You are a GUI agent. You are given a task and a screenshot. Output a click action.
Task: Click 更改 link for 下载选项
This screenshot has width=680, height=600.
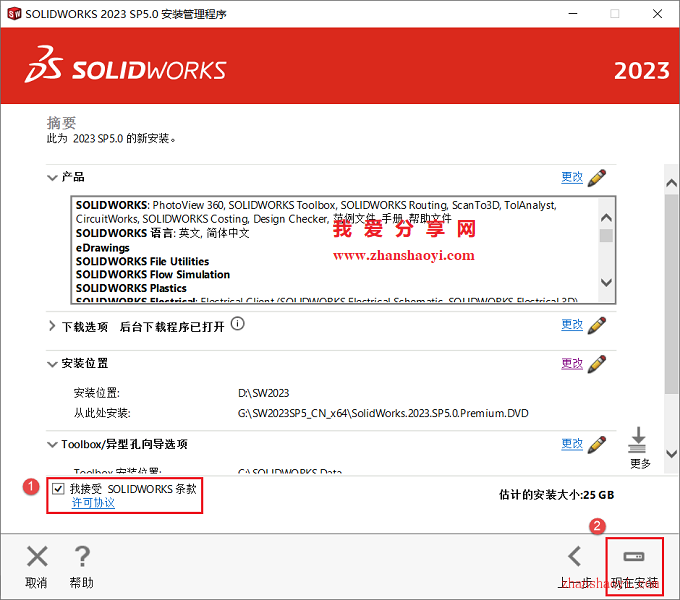(x=572, y=325)
